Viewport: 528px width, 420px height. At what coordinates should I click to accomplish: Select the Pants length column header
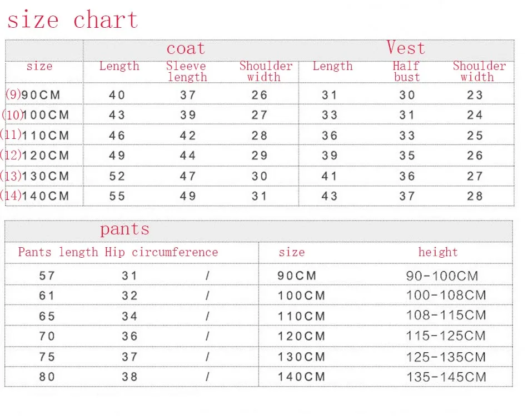pyautogui.click(x=58, y=252)
